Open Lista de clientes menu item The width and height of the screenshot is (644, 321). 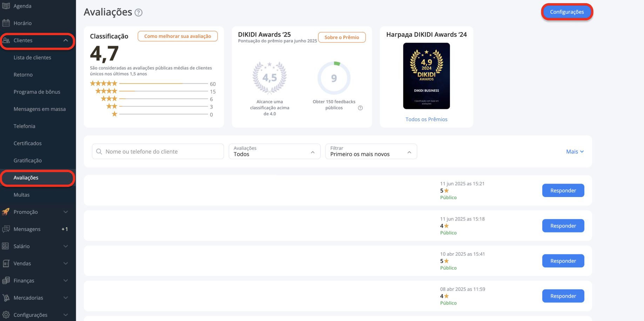click(32, 58)
